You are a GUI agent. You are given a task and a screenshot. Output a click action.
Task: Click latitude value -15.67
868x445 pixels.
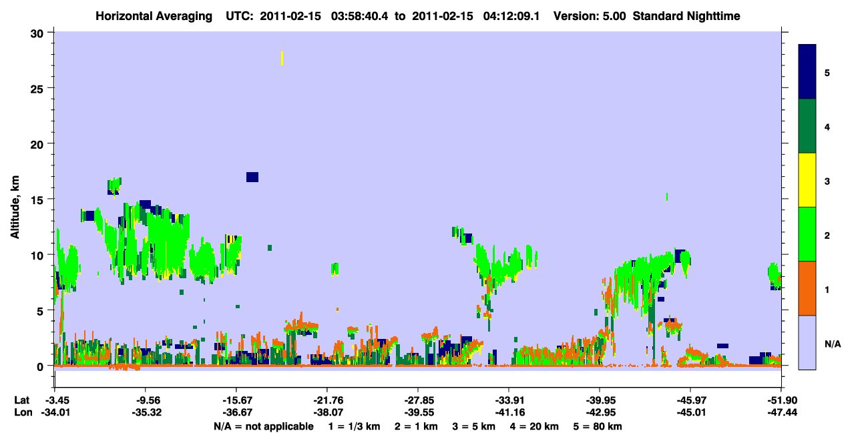236,400
